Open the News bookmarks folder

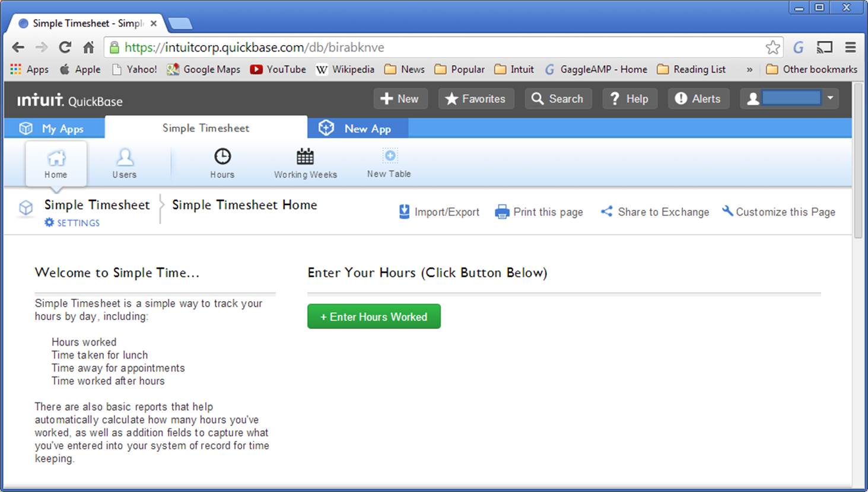click(405, 69)
